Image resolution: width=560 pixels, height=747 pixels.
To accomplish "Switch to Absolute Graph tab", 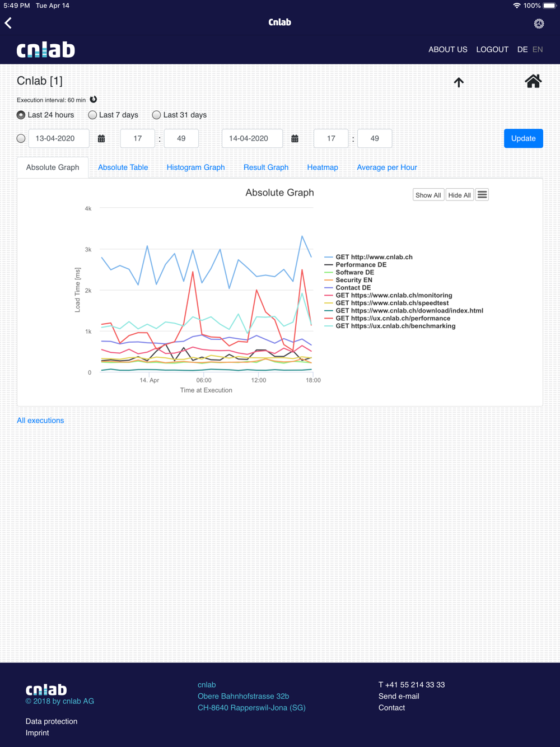I will [x=53, y=167].
